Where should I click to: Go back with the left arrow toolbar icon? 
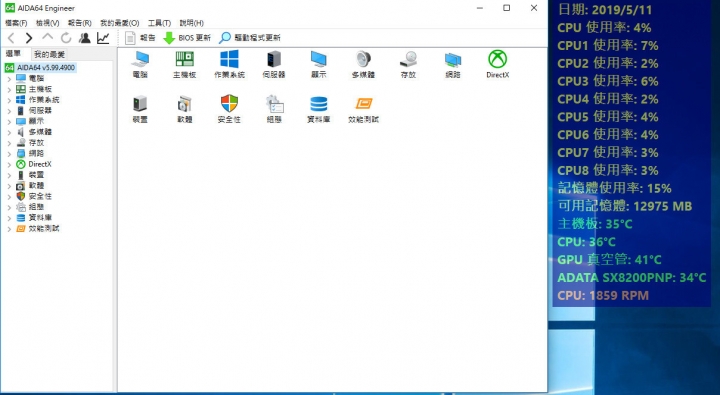pyautogui.click(x=11, y=38)
